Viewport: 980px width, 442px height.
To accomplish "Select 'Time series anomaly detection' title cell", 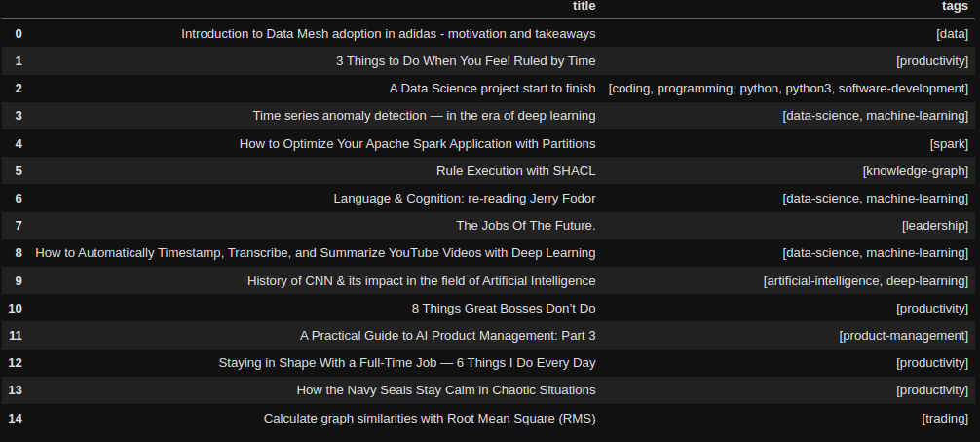I will 424,116.
